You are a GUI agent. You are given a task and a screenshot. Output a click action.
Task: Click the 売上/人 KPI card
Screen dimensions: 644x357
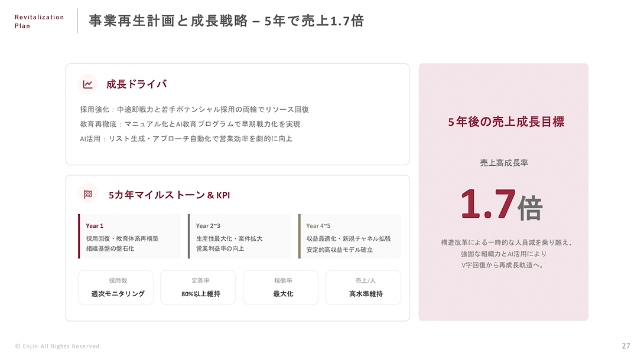point(363,287)
